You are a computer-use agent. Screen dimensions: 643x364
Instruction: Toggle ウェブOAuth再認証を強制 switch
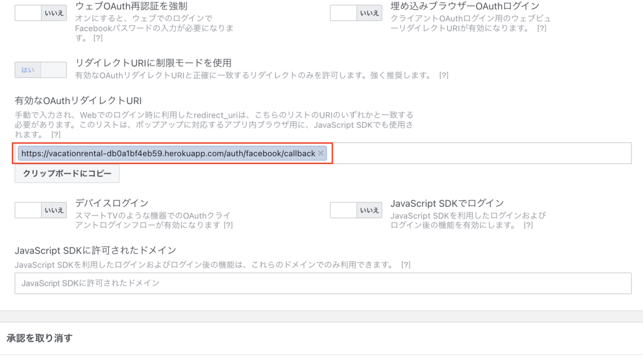[x=41, y=13]
